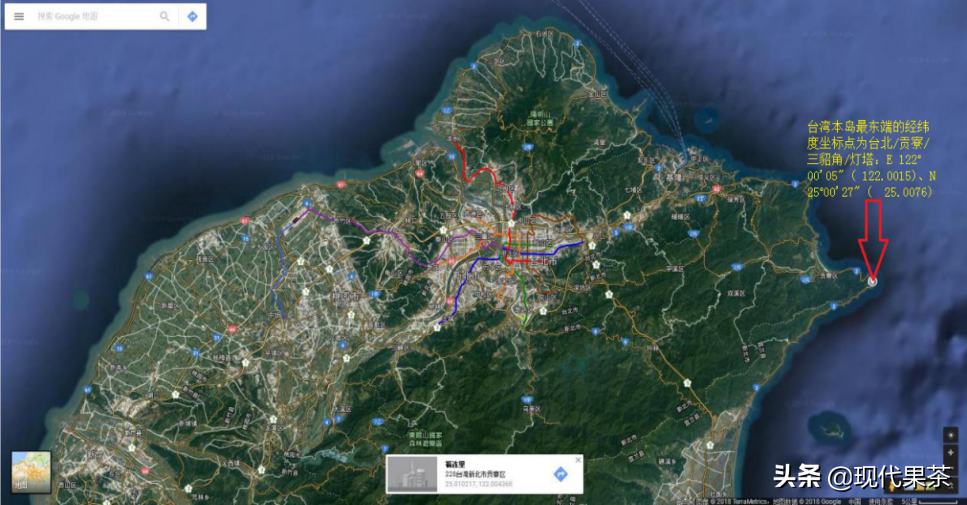Select the dropped pin at Sandiao Cape
The image size is (967, 505).
click(x=872, y=281)
